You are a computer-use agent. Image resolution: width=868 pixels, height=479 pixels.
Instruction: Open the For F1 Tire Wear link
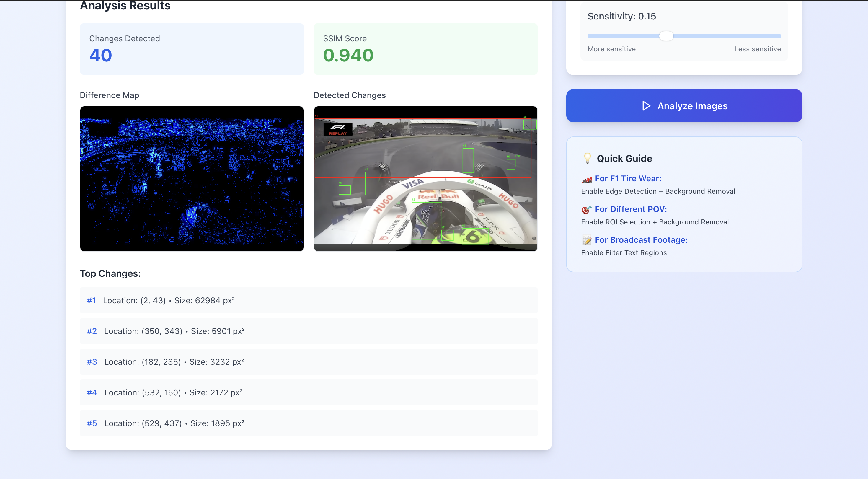point(628,179)
